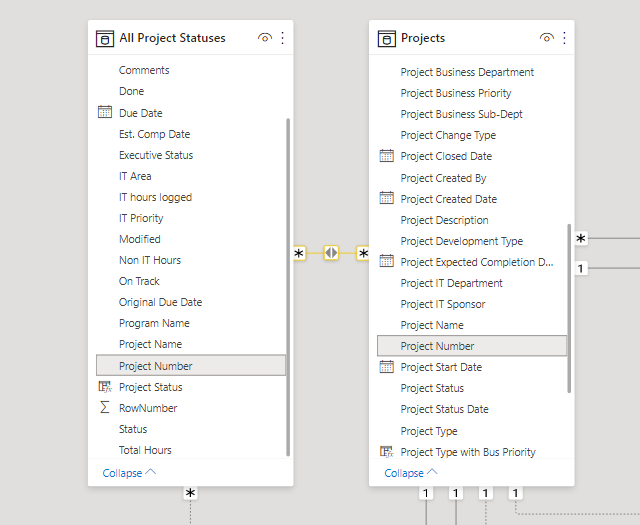The height and width of the screenshot is (525, 640).
Task: Click asterisk marker right of Projects table
Action: (x=581, y=238)
